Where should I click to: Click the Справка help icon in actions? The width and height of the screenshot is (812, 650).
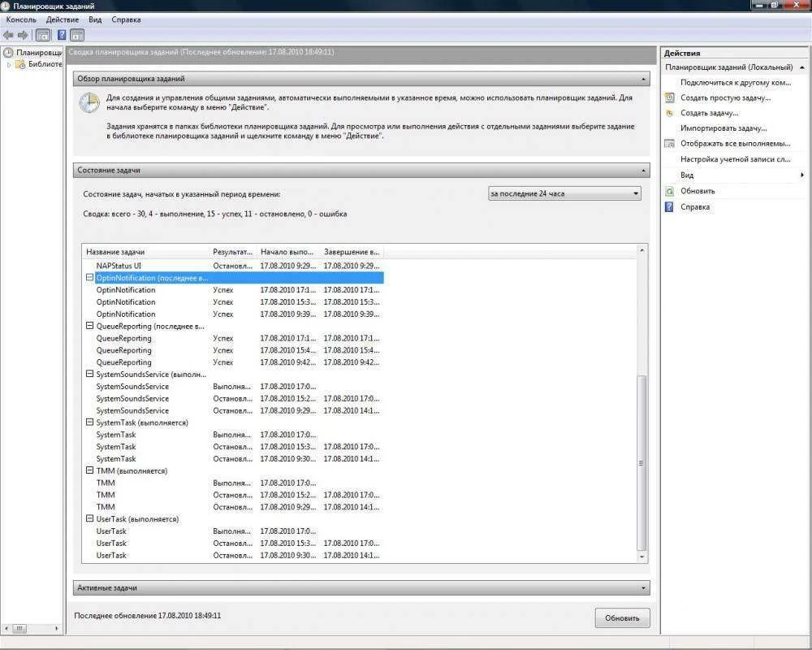pos(670,207)
